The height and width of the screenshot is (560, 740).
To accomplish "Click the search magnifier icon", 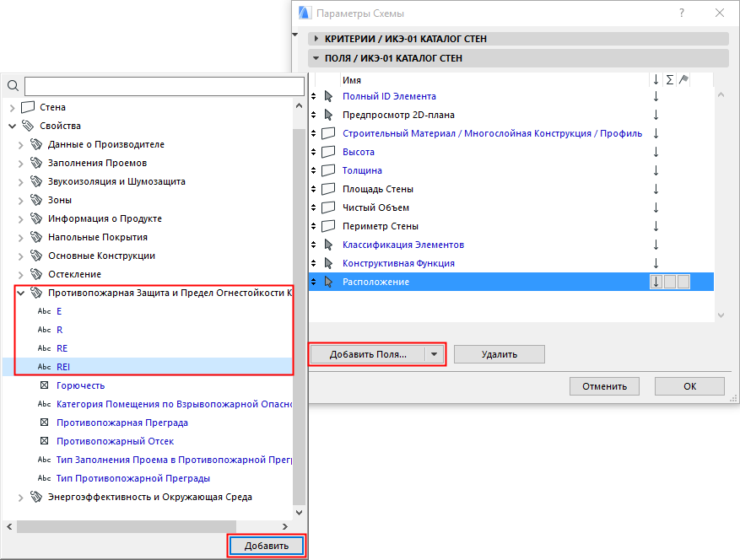I will [13, 86].
